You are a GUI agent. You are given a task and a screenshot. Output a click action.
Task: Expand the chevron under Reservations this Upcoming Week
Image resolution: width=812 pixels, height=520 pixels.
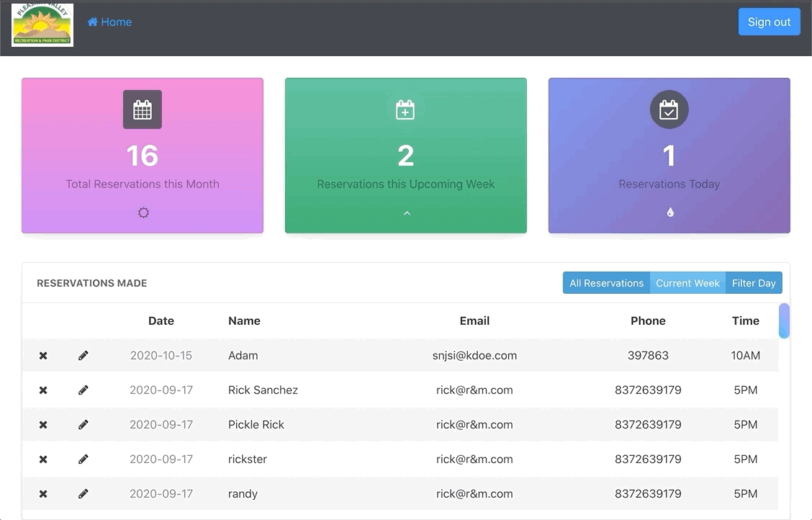pos(407,213)
